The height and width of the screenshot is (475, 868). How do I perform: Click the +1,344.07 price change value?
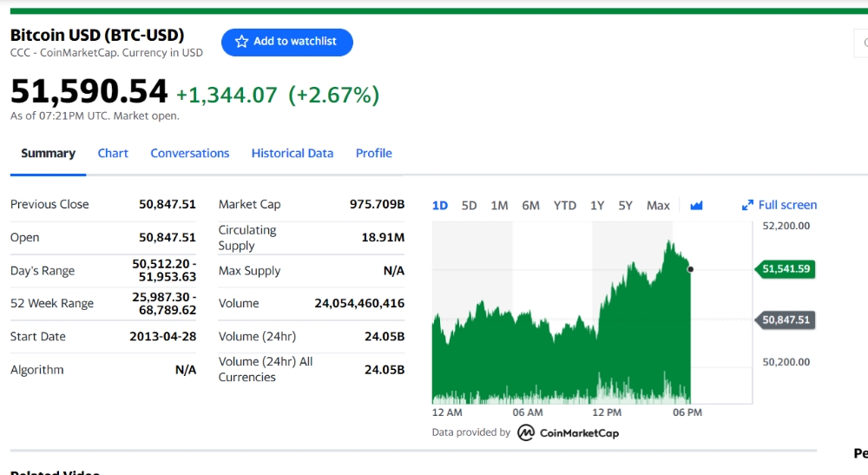(227, 95)
